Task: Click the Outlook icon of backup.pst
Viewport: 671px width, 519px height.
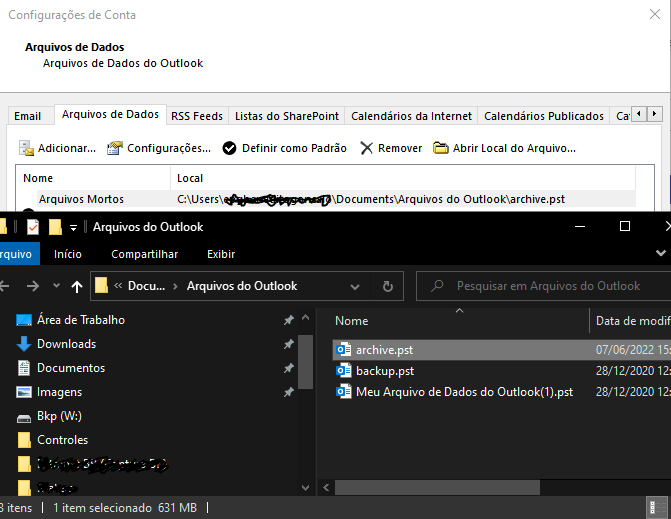Action: (x=343, y=371)
